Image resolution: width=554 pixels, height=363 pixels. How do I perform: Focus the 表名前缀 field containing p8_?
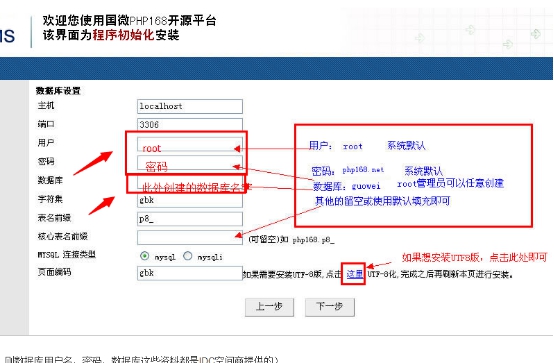pos(190,219)
